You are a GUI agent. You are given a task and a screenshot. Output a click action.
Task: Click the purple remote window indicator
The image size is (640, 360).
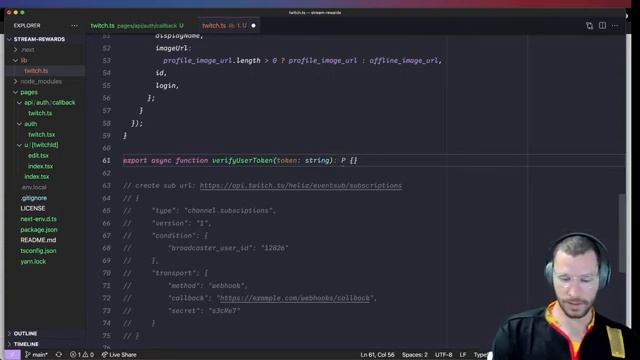[12, 355]
